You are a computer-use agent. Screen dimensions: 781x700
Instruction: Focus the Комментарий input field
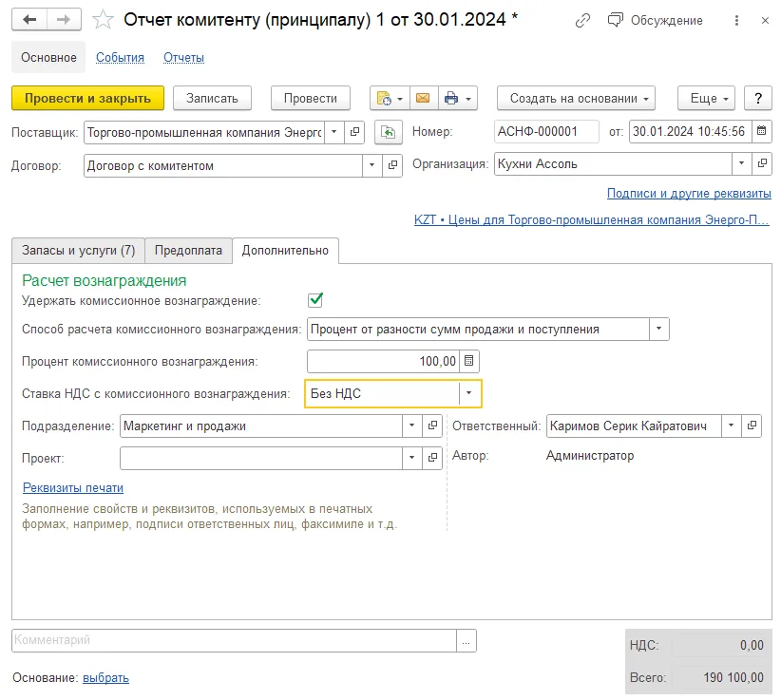click(234, 640)
